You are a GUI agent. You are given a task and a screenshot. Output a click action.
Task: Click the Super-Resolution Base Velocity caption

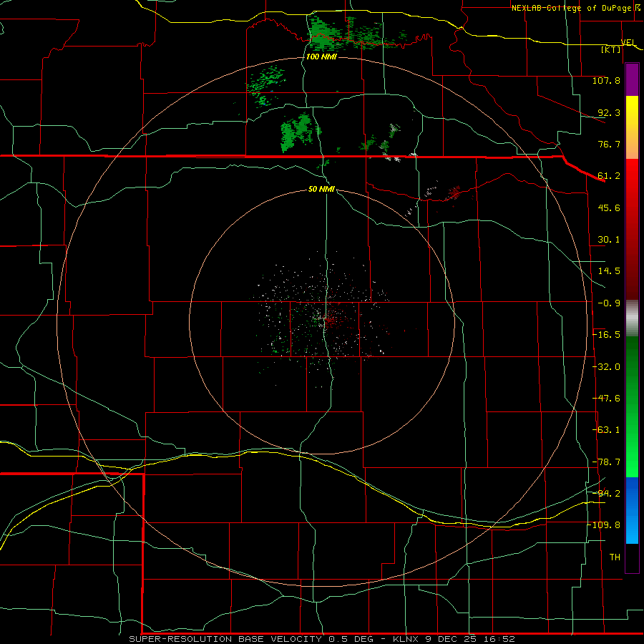(x=321, y=639)
